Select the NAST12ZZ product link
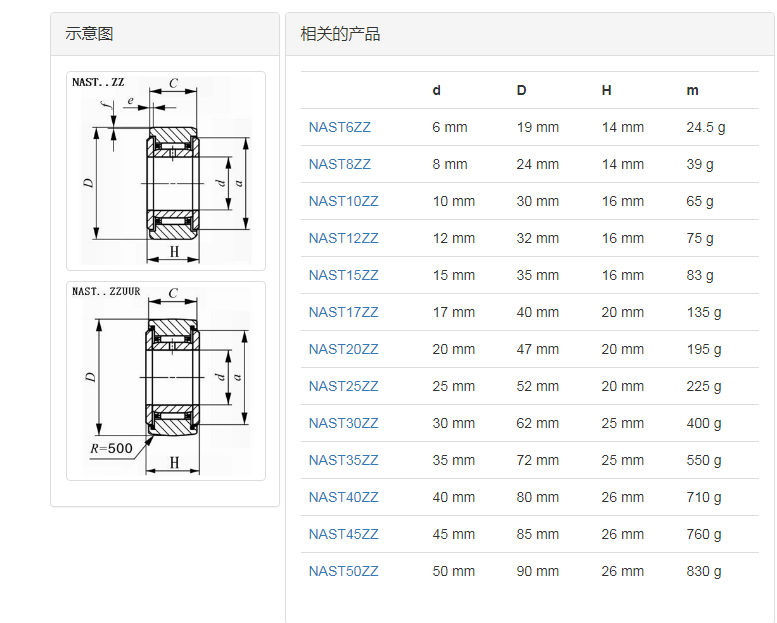The image size is (777, 623). [343, 238]
